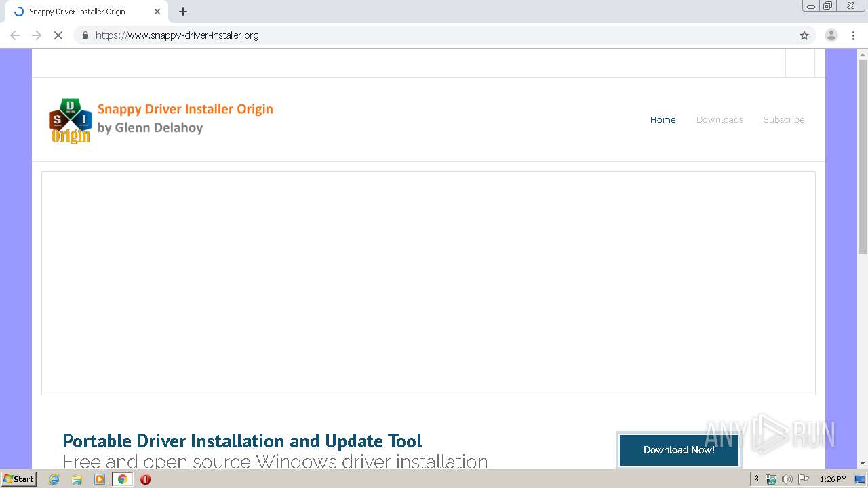Click the scrollbar down arrow
The height and width of the screenshot is (488, 868).
point(862,463)
